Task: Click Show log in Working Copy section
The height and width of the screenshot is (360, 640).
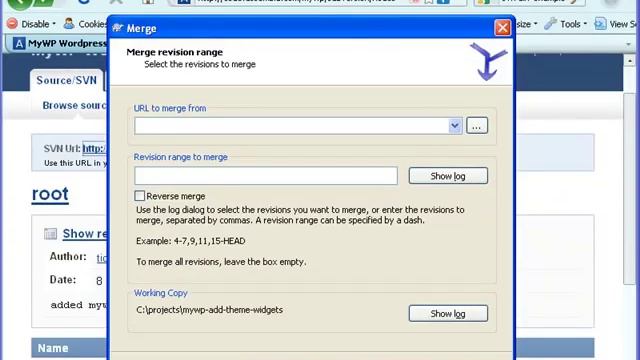Action: click(x=448, y=313)
